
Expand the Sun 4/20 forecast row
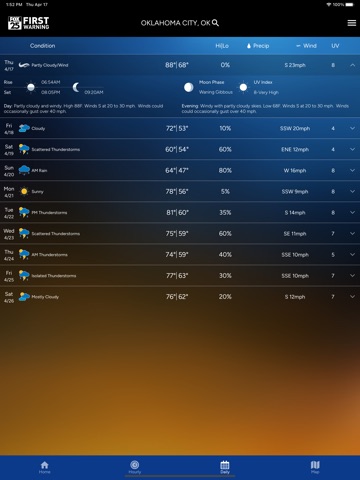[352, 170]
